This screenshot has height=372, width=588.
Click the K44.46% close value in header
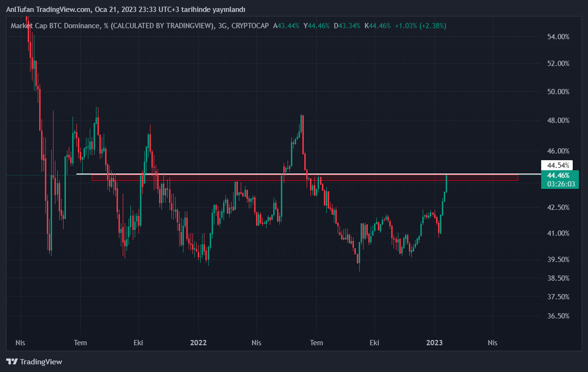tap(377, 25)
